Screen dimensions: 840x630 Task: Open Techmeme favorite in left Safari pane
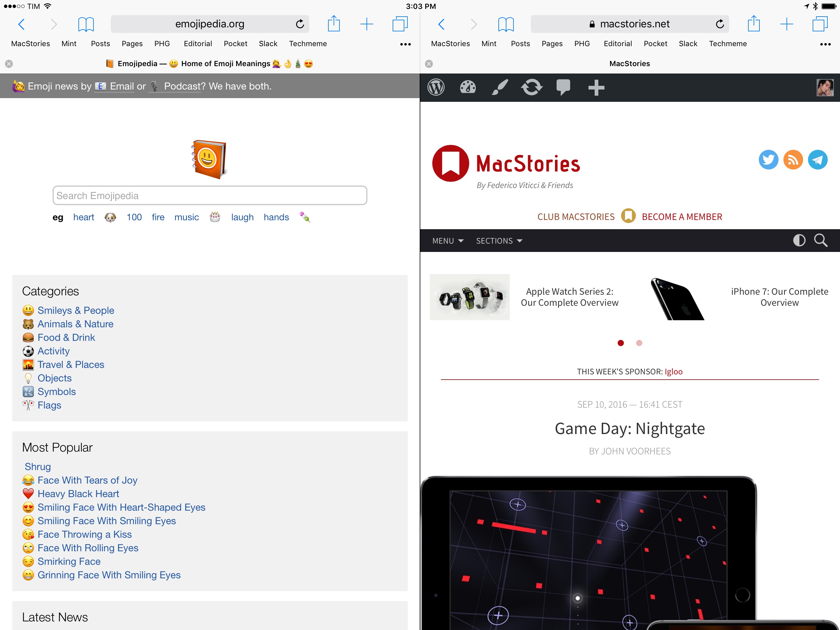(x=308, y=44)
